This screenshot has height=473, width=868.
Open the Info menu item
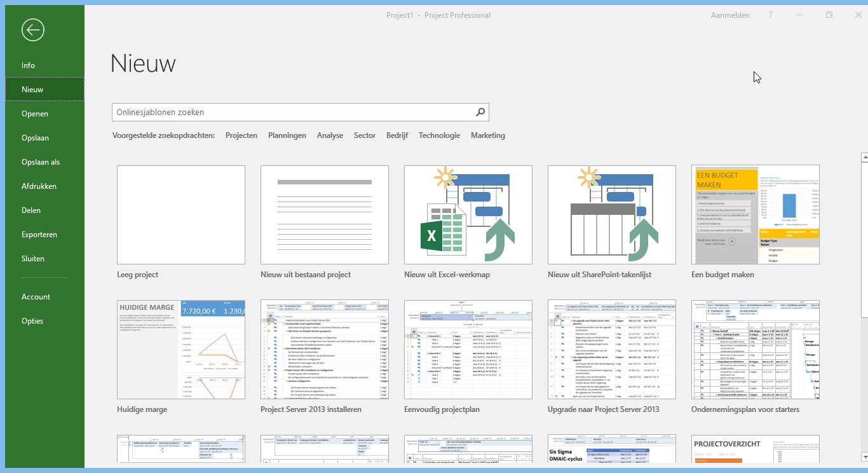tap(44, 65)
